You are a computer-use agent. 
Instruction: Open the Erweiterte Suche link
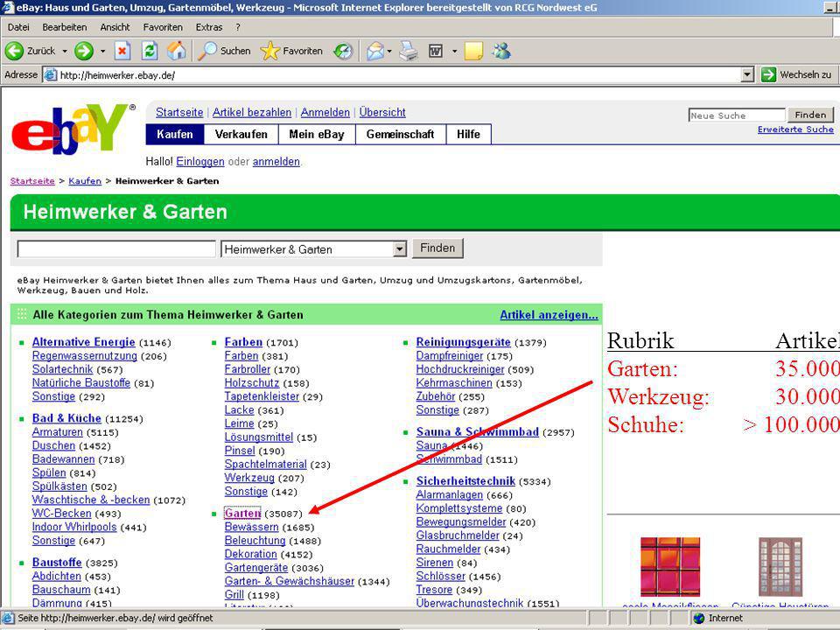tap(795, 129)
